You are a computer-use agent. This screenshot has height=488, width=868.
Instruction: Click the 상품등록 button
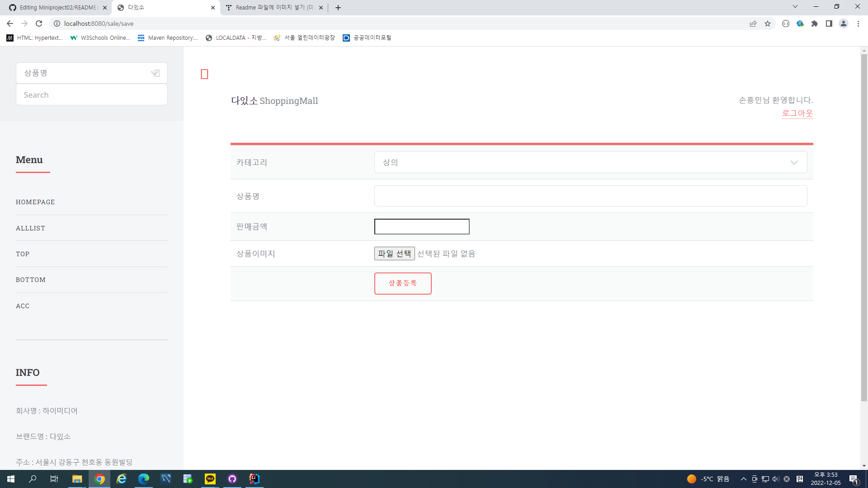(x=403, y=283)
